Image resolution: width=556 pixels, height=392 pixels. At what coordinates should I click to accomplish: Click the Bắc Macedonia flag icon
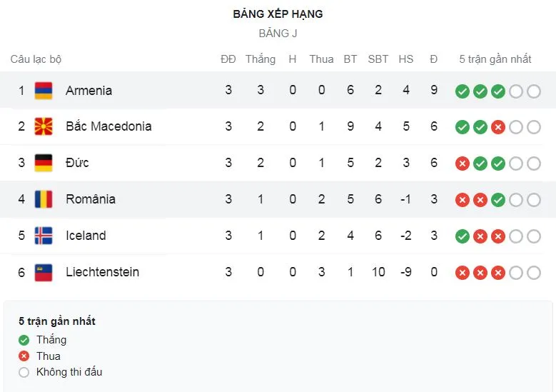(x=44, y=126)
